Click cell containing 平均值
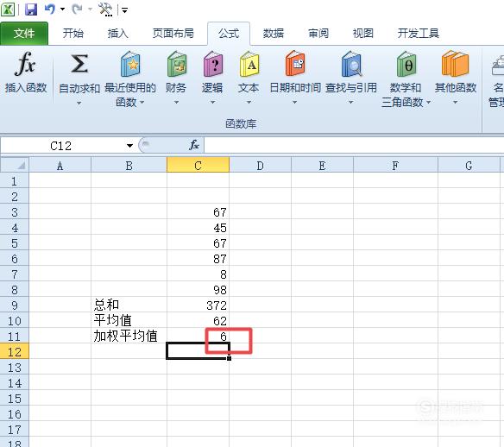 click(x=129, y=320)
